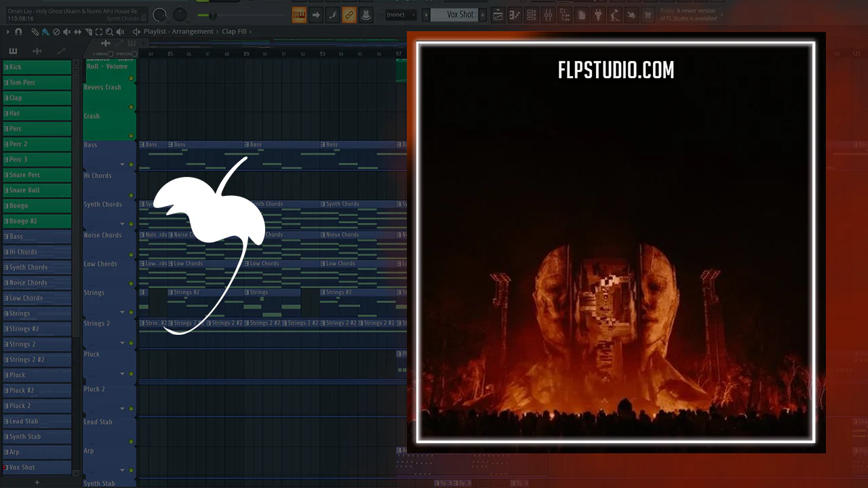Select the marquee select tool

[99, 31]
